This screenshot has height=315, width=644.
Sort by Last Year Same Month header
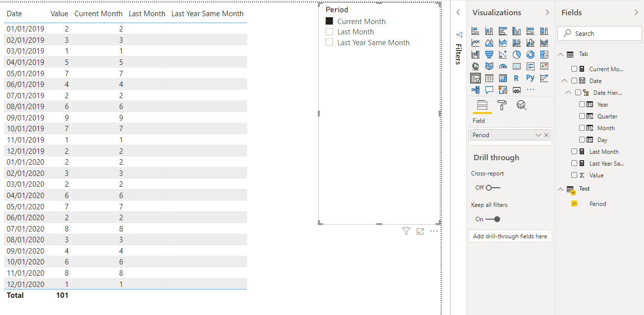(207, 14)
